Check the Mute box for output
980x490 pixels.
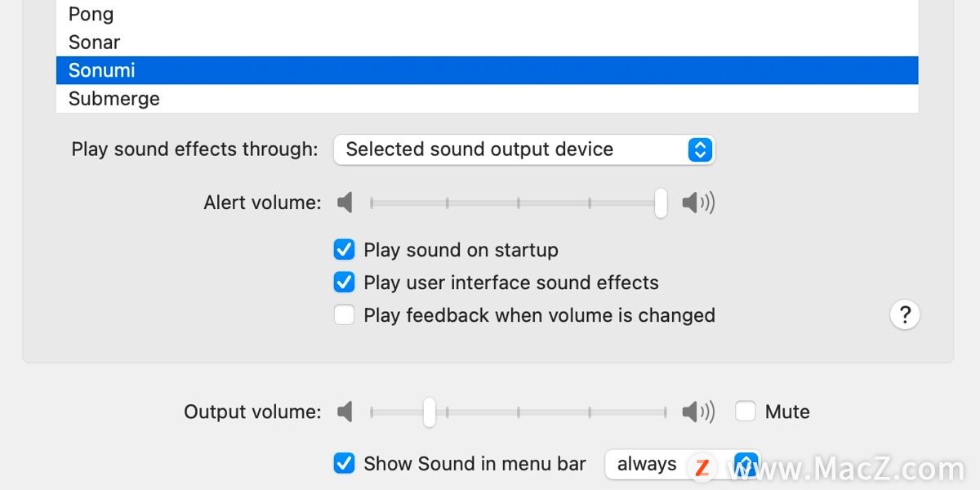(x=746, y=412)
